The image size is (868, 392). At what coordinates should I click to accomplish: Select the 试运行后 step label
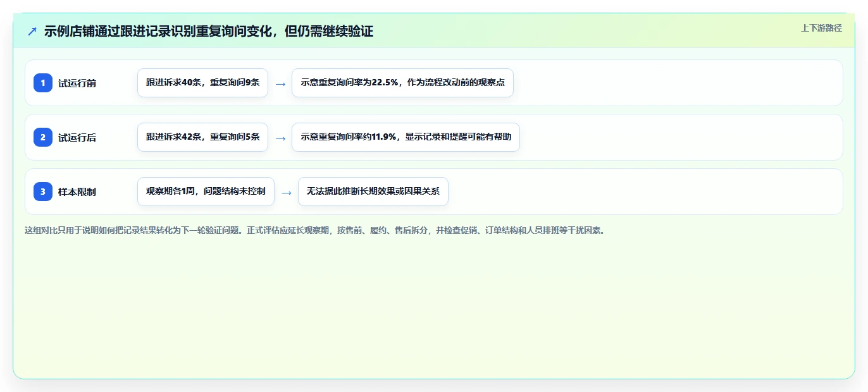(77, 137)
